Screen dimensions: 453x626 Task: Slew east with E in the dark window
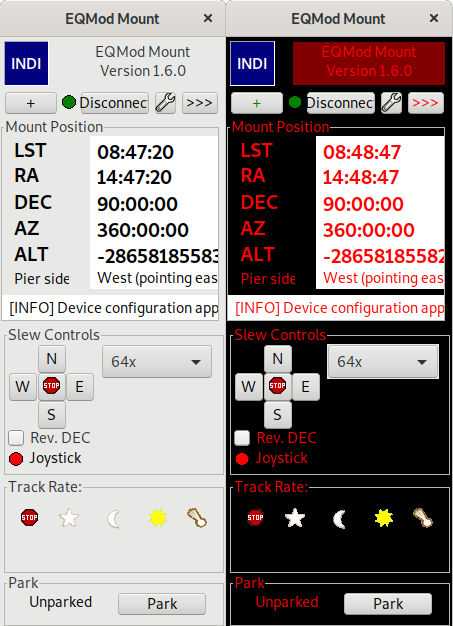pos(306,387)
